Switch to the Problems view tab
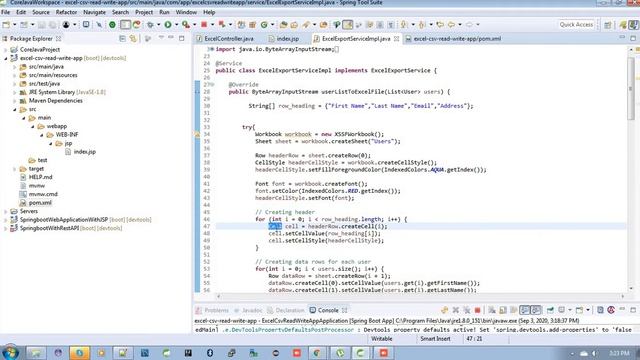The height and width of the screenshot is (360, 640). click(212, 310)
